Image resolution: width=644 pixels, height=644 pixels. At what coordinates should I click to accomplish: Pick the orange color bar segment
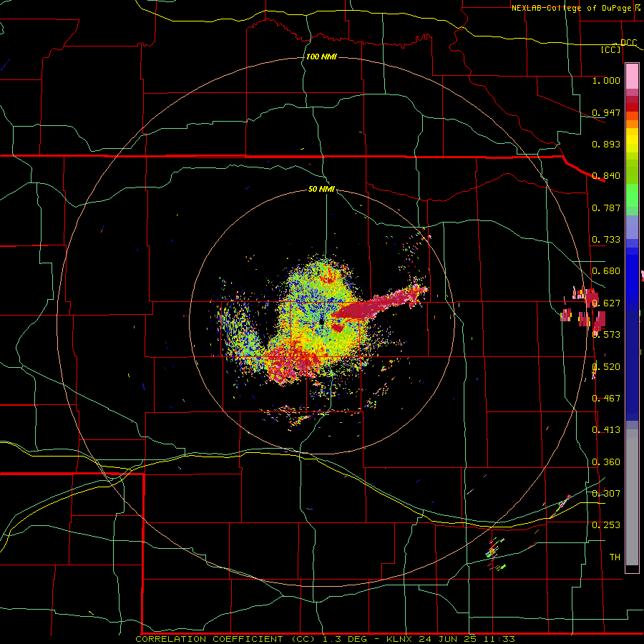(632, 124)
